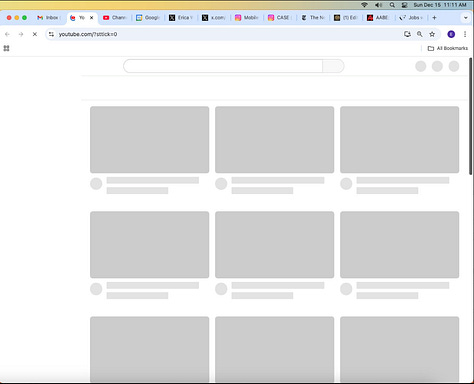Viewport: 474px width, 384px height.
Task: Open the All Bookmarks folder
Action: pos(448,48)
